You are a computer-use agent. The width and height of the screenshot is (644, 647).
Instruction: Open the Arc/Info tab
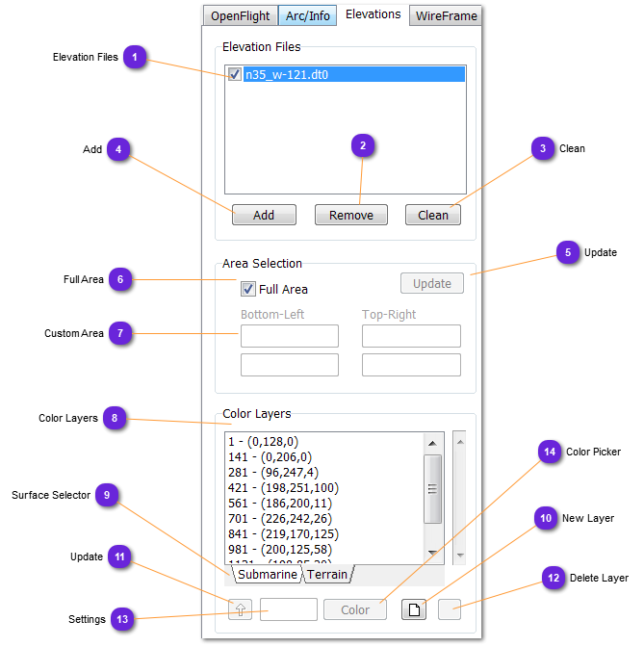tap(308, 16)
